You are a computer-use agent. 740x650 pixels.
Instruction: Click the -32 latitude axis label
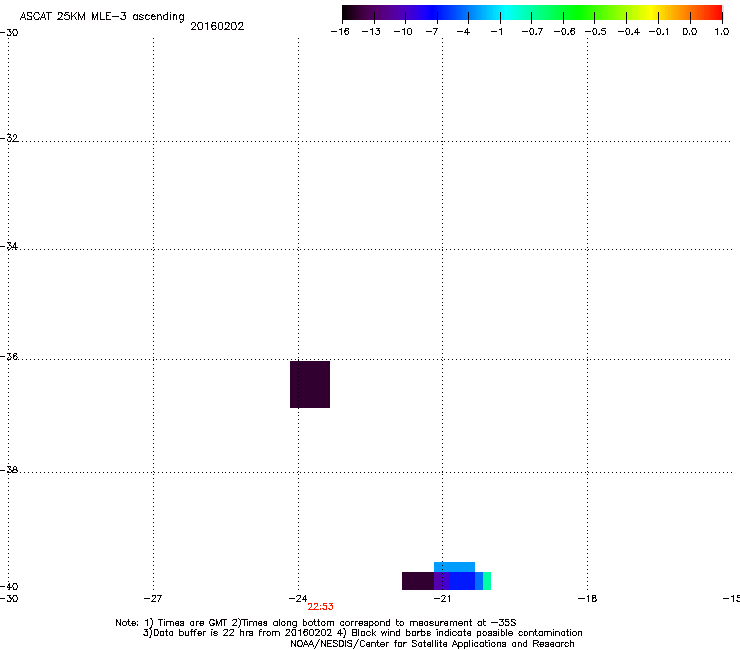point(9,138)
